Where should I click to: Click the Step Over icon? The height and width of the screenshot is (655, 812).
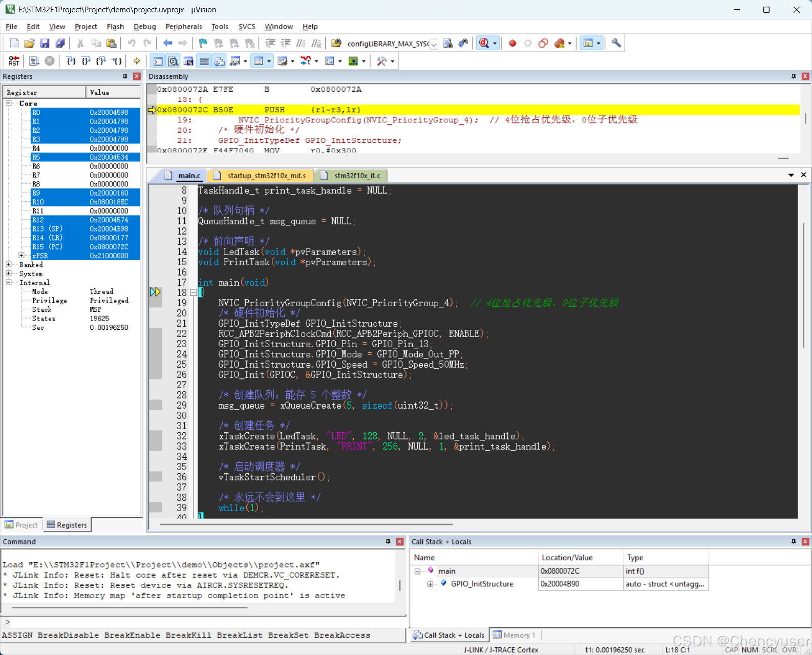pyautogui.click(x=87, y=61)
